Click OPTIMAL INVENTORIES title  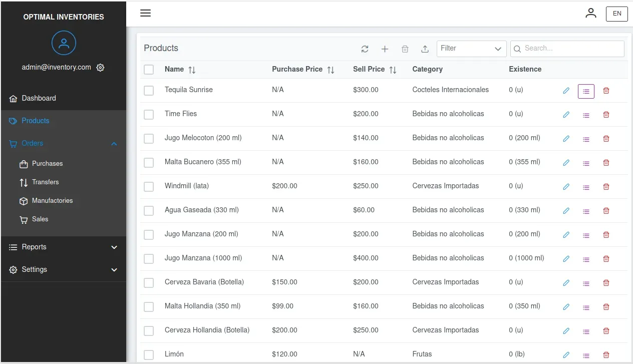[x=64, y=17]
